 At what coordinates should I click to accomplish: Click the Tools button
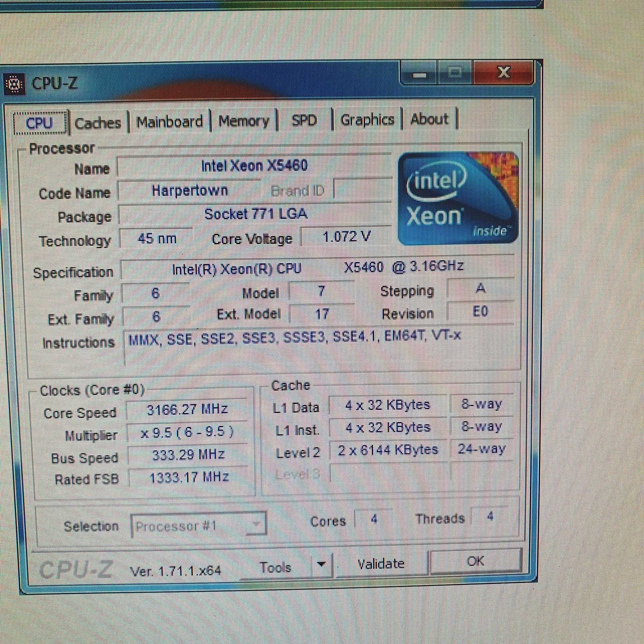[x=276, y=566]
